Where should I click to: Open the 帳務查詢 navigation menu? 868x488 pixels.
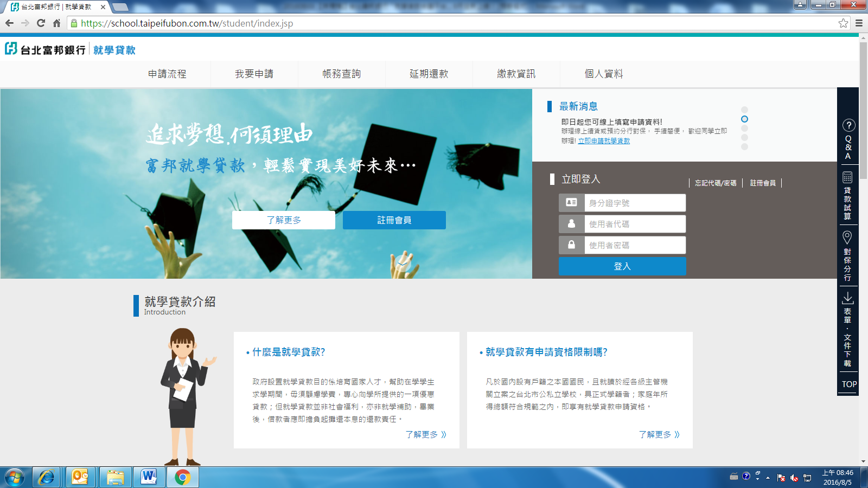click(x=342, y=74)
